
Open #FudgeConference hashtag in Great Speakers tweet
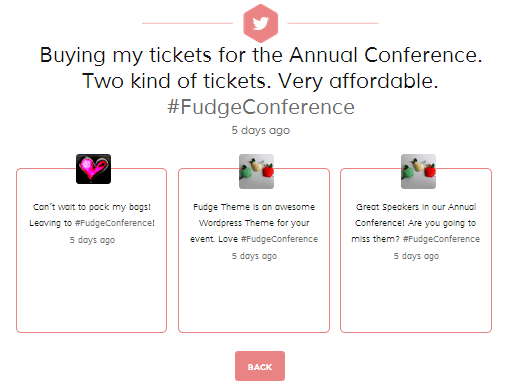[x=441, y=239]
